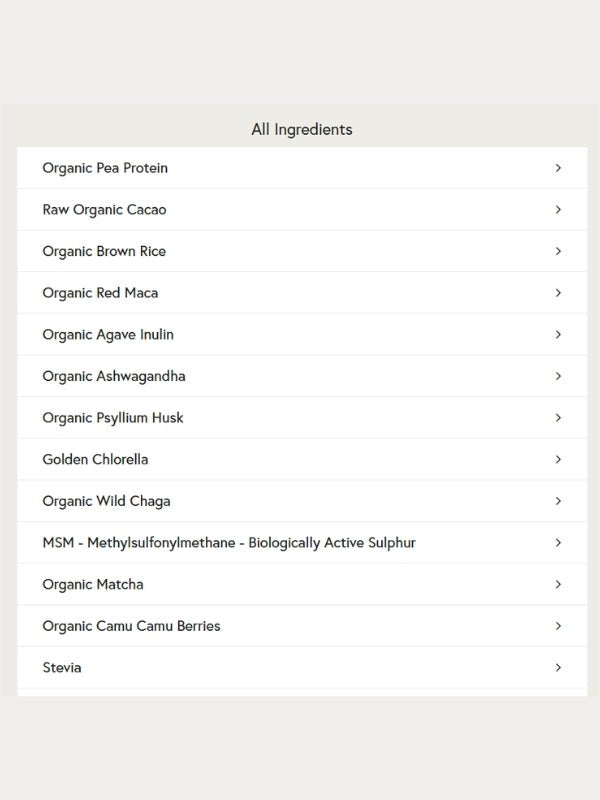Select Raw Organic Cacao label
The image size is (600, 800).
105,210
